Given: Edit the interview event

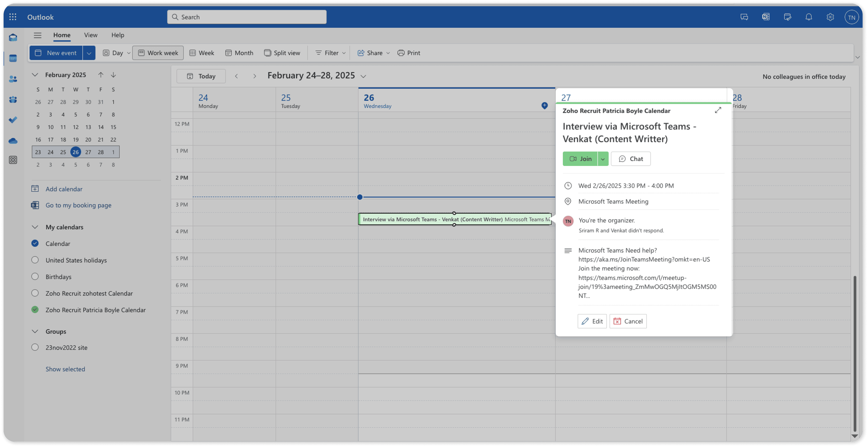Looking at the screenshot, I should pos(592,321).
